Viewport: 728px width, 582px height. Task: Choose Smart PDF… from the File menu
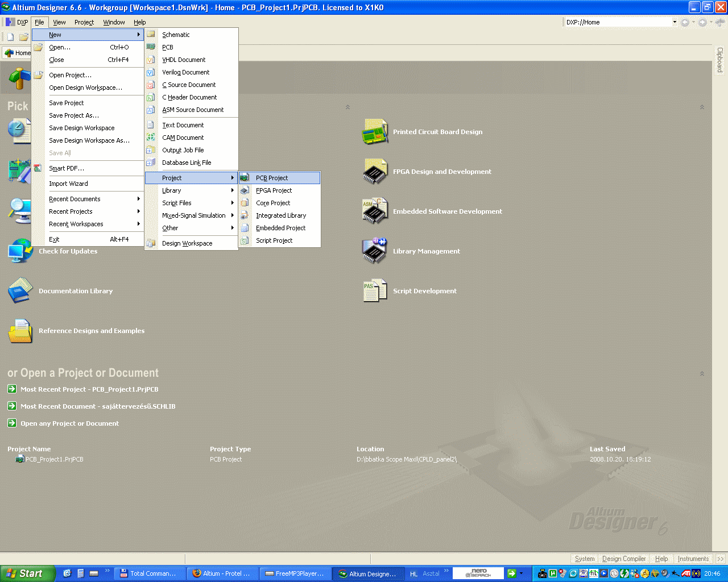[88, 168]
